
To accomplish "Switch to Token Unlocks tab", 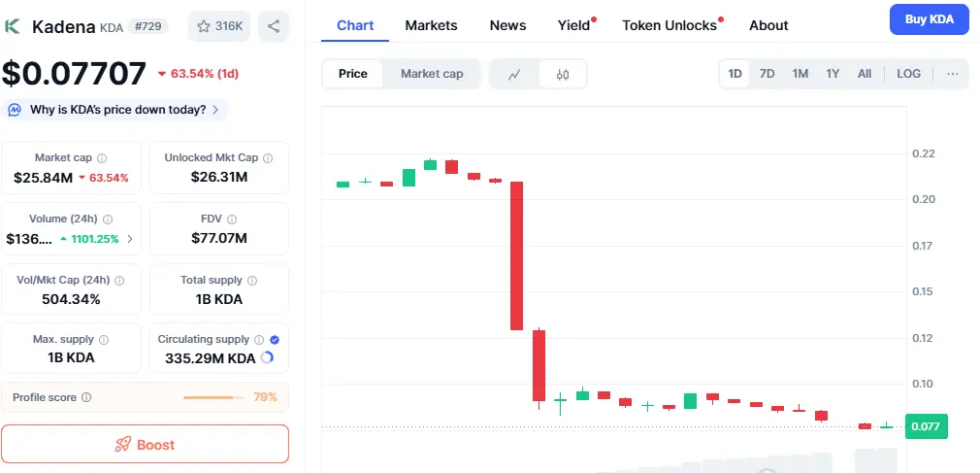I will pos(670,25).
